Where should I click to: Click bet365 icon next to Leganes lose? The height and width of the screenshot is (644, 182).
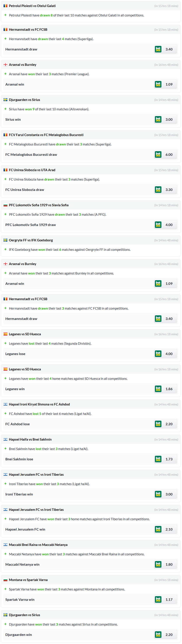pos(158,354)
